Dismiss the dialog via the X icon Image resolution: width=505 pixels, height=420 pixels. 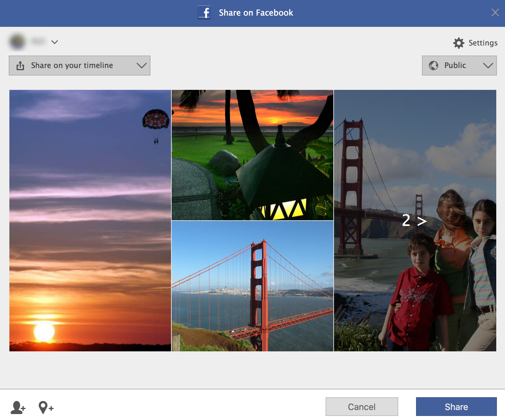495,12
